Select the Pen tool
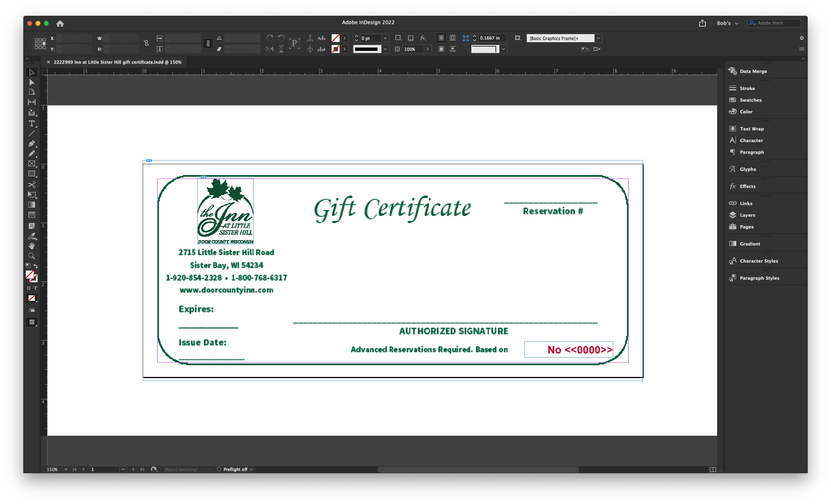 pos(31,143)
